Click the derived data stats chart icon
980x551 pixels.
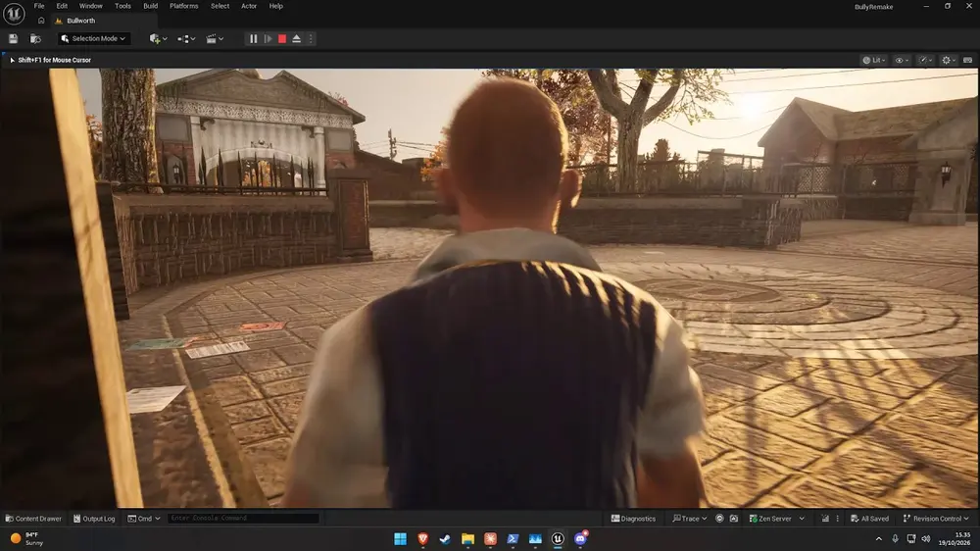click(825, 519)
